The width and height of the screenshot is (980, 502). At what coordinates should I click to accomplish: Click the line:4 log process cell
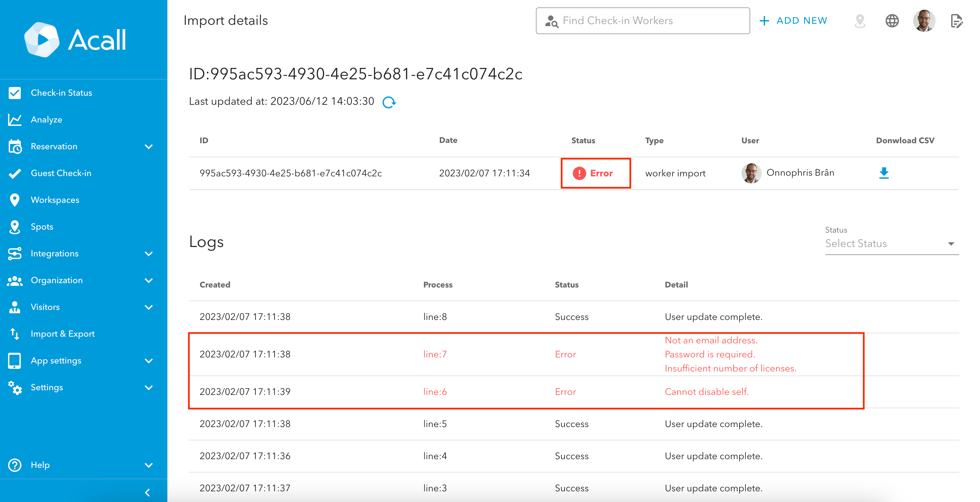tap(435, 456)
